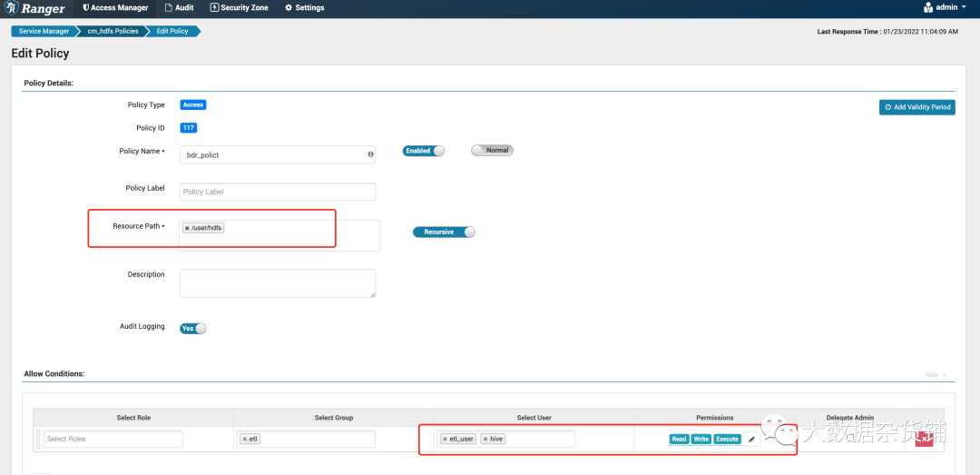Toggle Audit Logging Yes switch
Screen dimensions: 980x475
192,329
